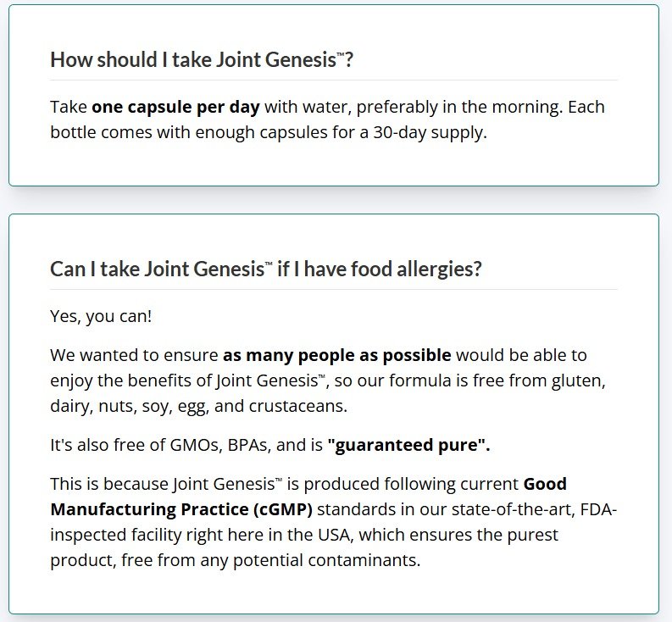672x622 pixels.
Task: Click the divider line under the allergies question
Action: pos(334,290)
